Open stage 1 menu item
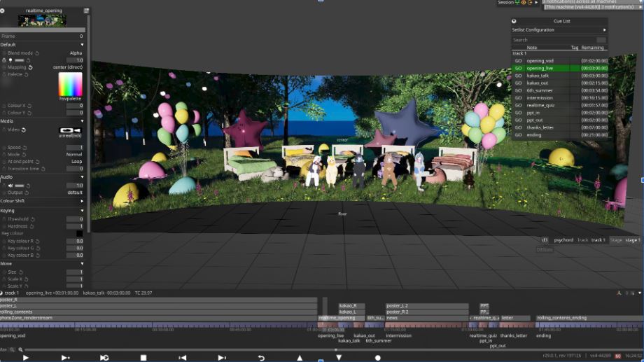 click(633, 240)
